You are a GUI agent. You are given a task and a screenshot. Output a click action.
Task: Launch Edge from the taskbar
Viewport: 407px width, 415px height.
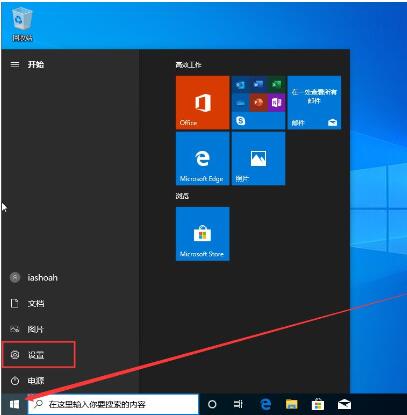pyautogui.click(x=265, y=404)
